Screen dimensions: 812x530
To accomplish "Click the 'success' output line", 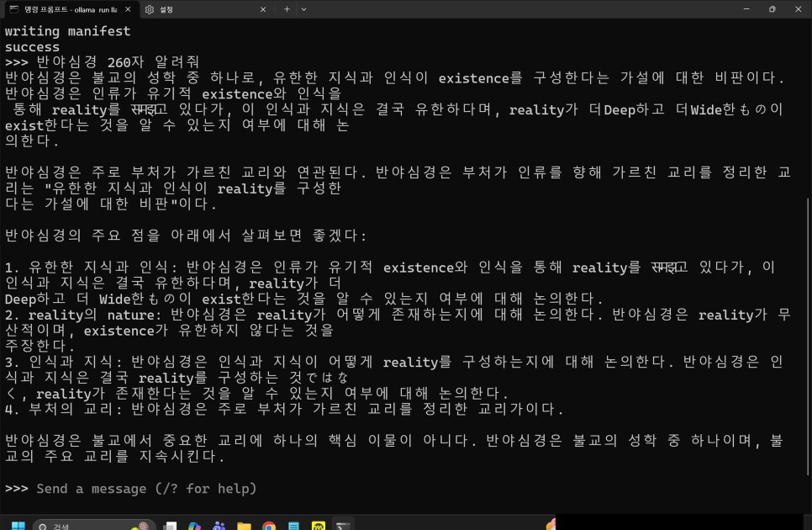I will click(32, 47).
